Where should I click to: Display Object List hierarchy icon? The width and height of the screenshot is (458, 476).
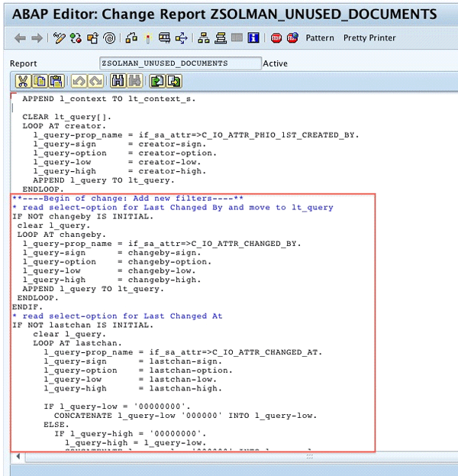coord(204,38)
